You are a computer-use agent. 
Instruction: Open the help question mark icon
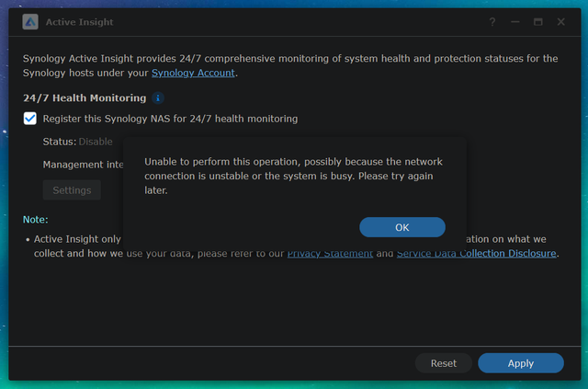click(492, 22)
